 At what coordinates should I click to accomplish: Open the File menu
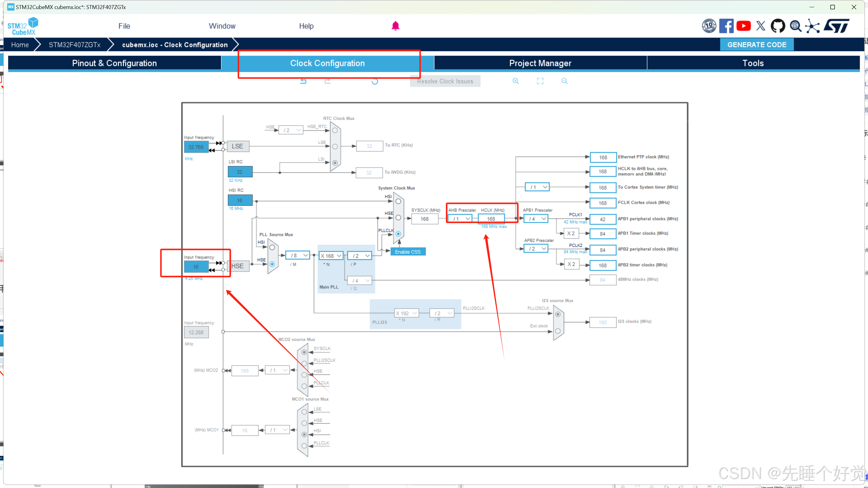(x=124, y=26)
